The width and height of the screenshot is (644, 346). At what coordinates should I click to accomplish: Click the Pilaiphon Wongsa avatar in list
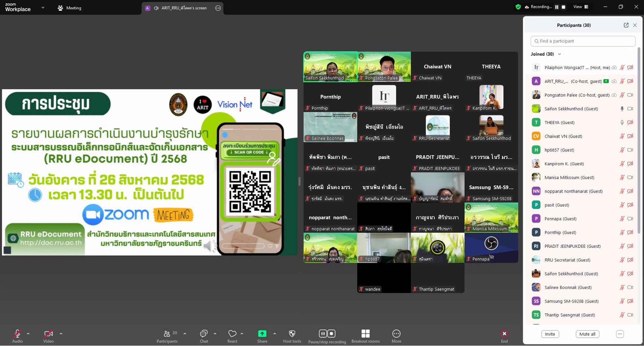536,68
